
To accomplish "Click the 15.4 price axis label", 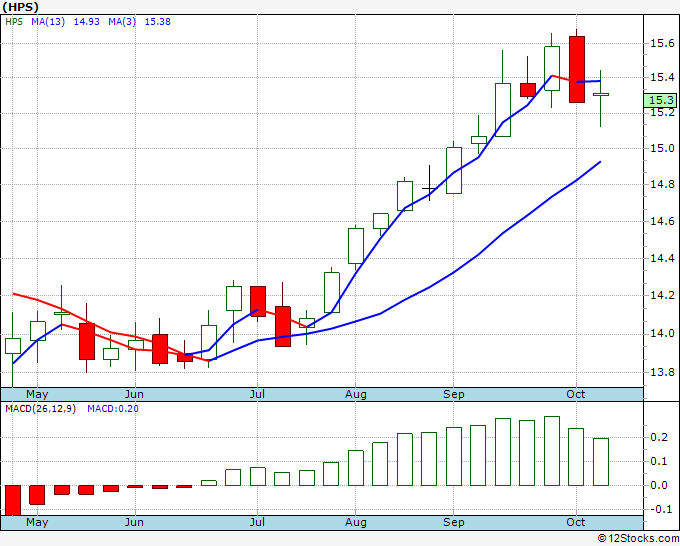I will pyautogui.click(x=662, y=78).
